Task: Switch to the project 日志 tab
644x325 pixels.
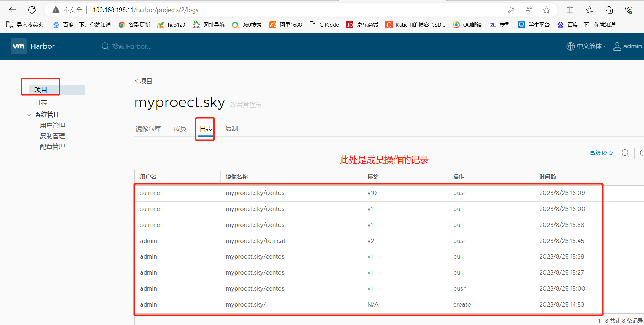Action: click(206, 129)
